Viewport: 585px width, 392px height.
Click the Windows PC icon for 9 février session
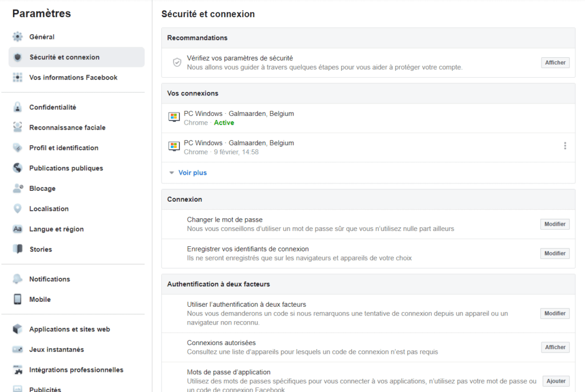coord(174,146)
